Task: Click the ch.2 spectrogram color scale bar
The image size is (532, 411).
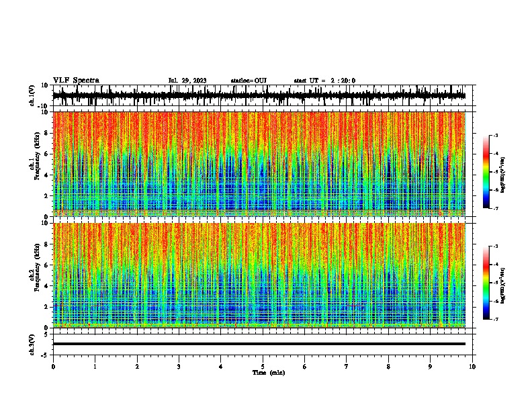Action: coord(486,283)
